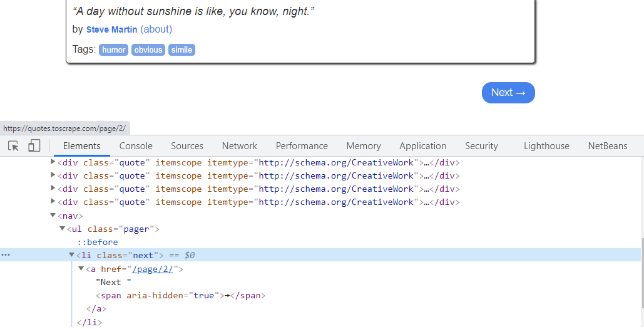The width and height of the screenshot is (644, 329).
Task: Collapse the a href /page/2/ node
Action: pyautogui.click(x=81, y=269)
